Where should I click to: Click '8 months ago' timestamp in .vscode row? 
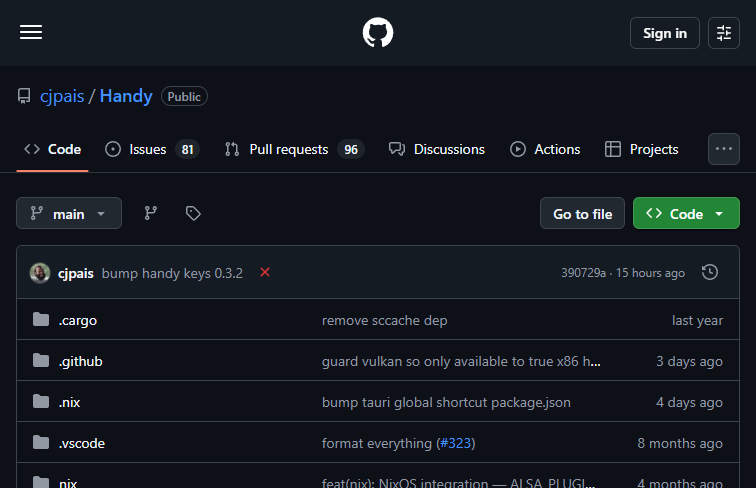(x=680, y=443)
